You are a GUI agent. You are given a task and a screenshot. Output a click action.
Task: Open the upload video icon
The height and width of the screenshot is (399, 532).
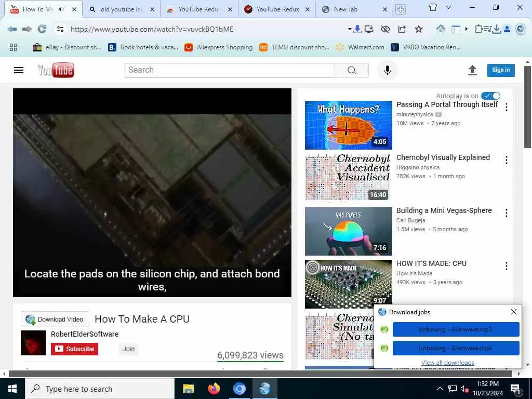(472, 70)
